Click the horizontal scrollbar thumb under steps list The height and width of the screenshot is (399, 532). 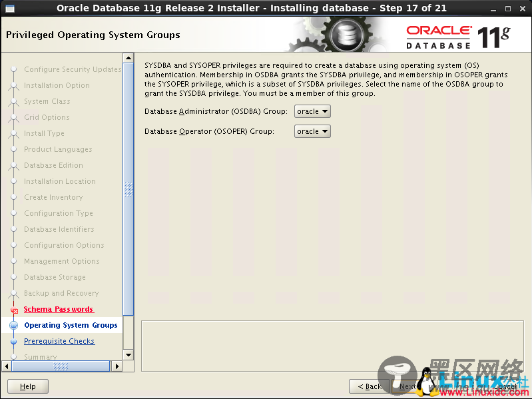click(x=61, y=366)
